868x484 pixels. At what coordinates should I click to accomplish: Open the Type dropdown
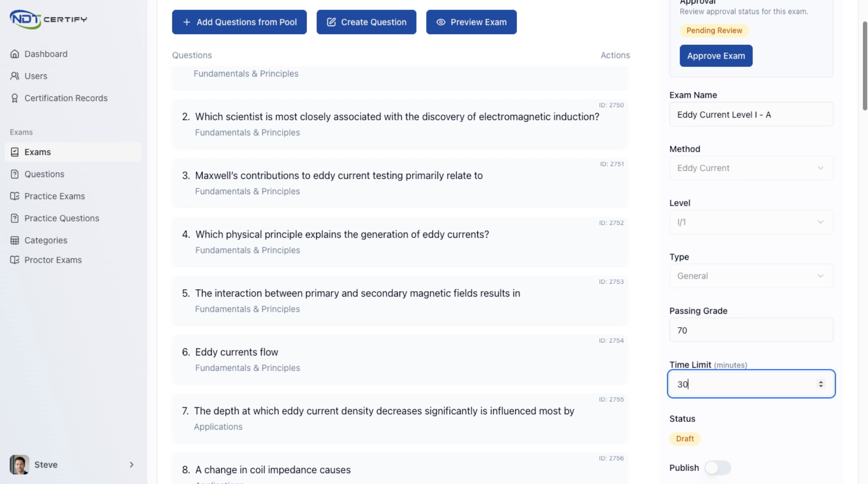[751, 276]
